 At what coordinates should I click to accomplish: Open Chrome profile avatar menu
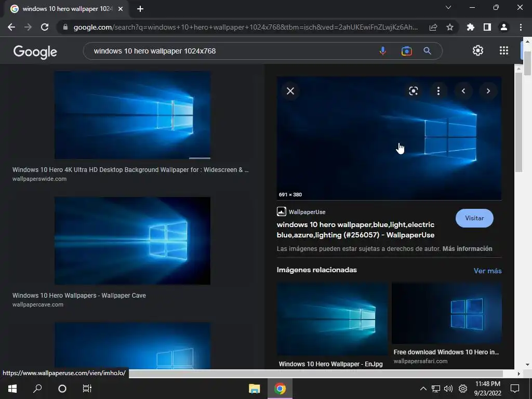point(504,27)
